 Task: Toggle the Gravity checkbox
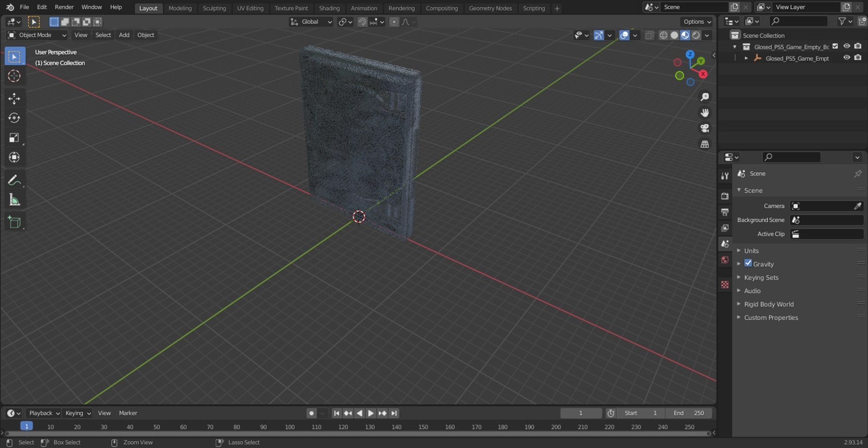[x=748, y=263]
